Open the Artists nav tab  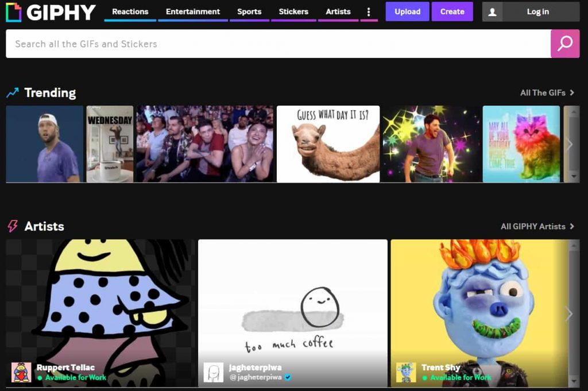pyautogui.click(x=338, y=11)
